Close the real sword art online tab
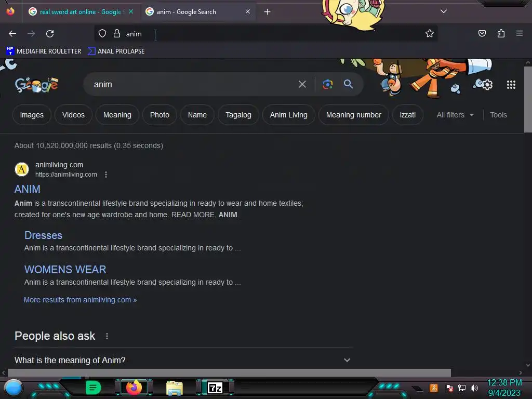Image resolution: width=532 pixels, height=399 pixels. [131, 11]
